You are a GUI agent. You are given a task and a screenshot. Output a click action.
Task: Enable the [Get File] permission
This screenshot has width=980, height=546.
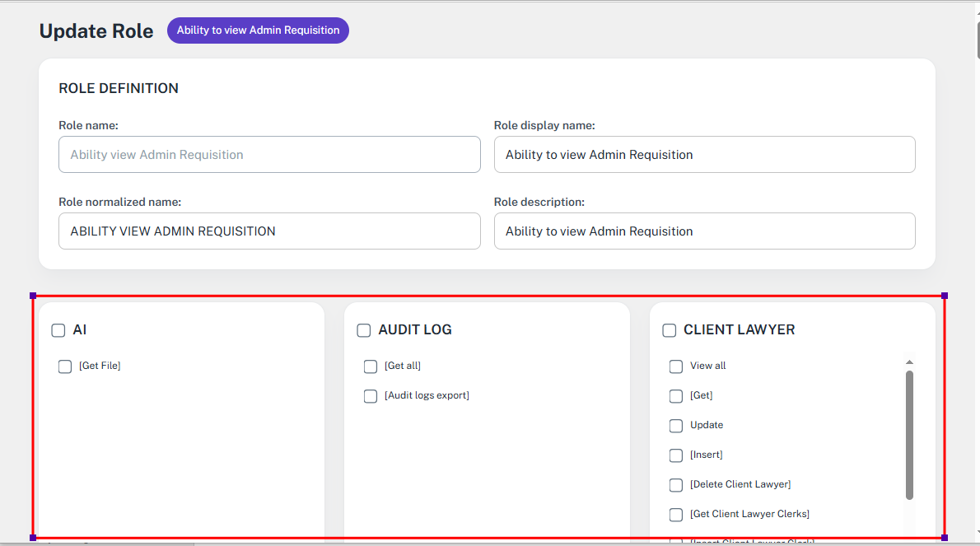tap(65, 366)
